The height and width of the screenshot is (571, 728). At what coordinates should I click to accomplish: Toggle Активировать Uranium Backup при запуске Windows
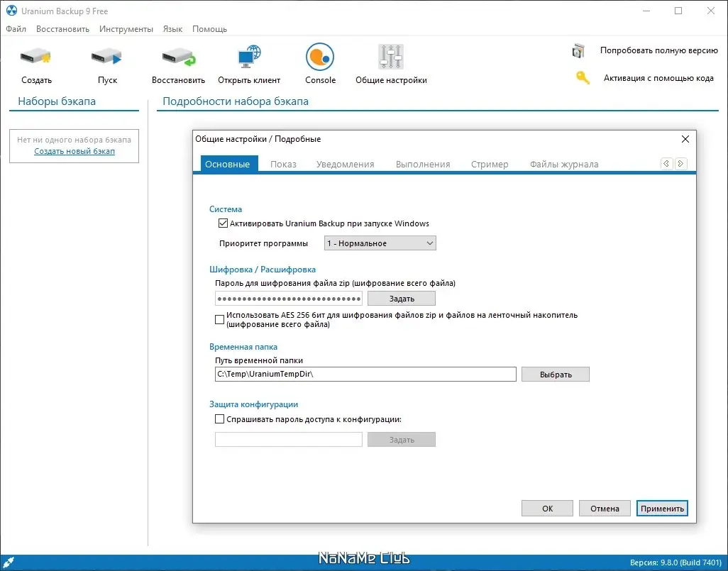[223, 223]
